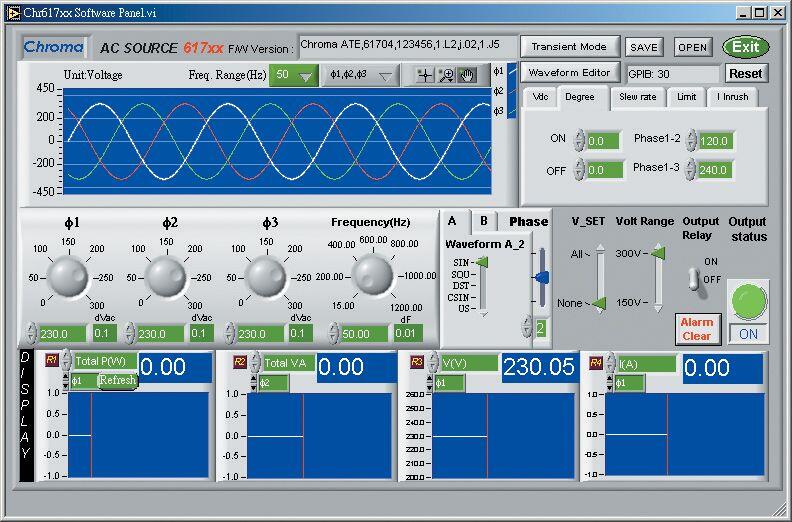Expand the φ1,φ2,φ3 phase selection dropdown

[360, 76]
